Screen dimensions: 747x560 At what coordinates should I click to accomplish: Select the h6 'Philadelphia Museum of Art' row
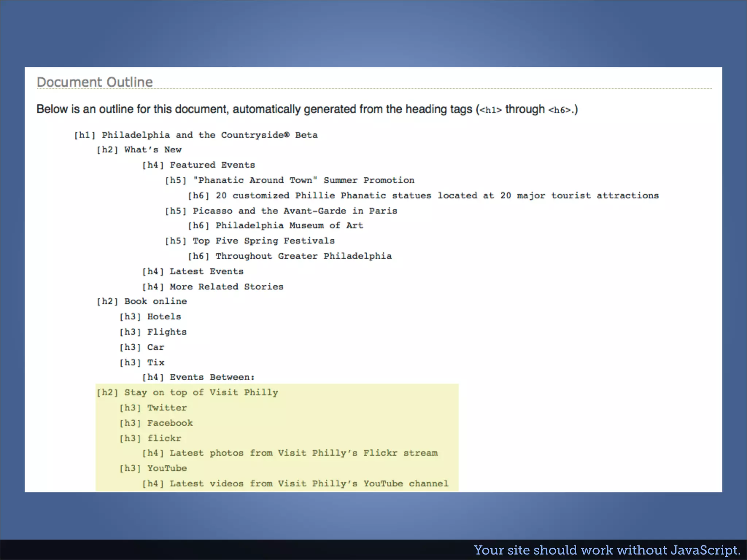point(275,226)
